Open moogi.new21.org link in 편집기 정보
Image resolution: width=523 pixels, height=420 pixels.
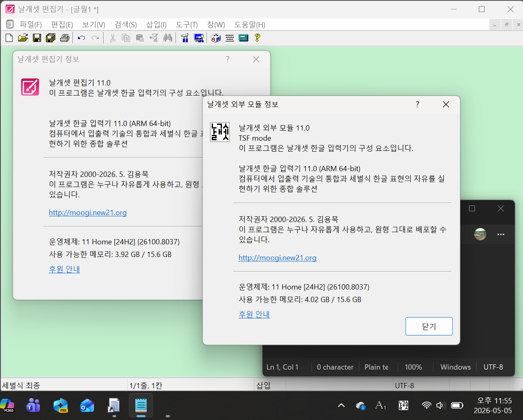click(x=88, y=213)
